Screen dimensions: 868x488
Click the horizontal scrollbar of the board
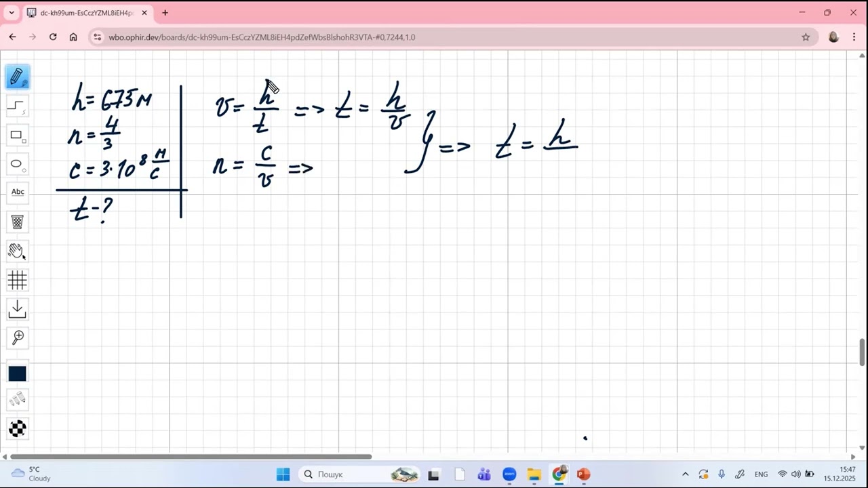click(x=191, y=456)
